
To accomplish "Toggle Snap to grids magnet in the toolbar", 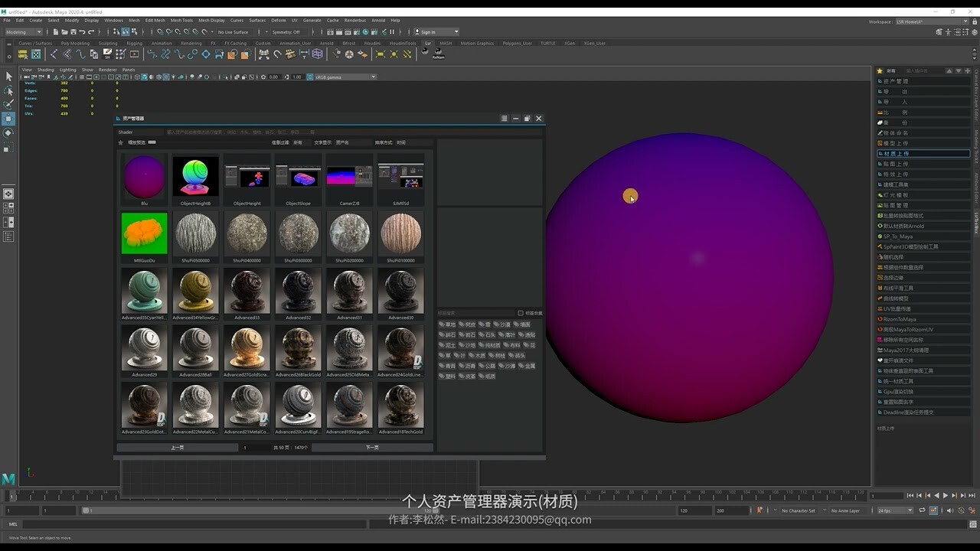I will point(159,31).
